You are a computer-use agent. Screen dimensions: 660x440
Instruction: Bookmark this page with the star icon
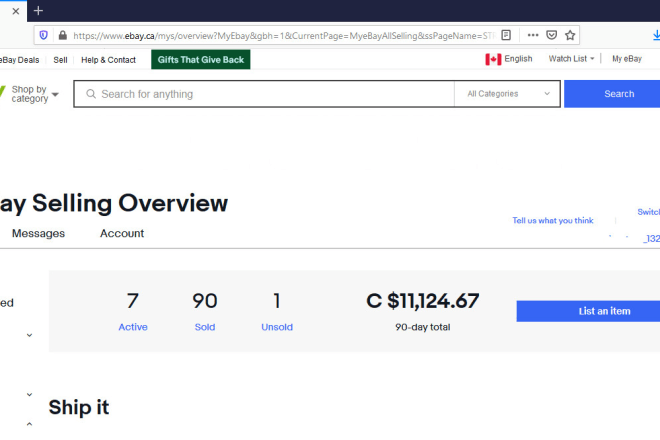pos(570,35)
